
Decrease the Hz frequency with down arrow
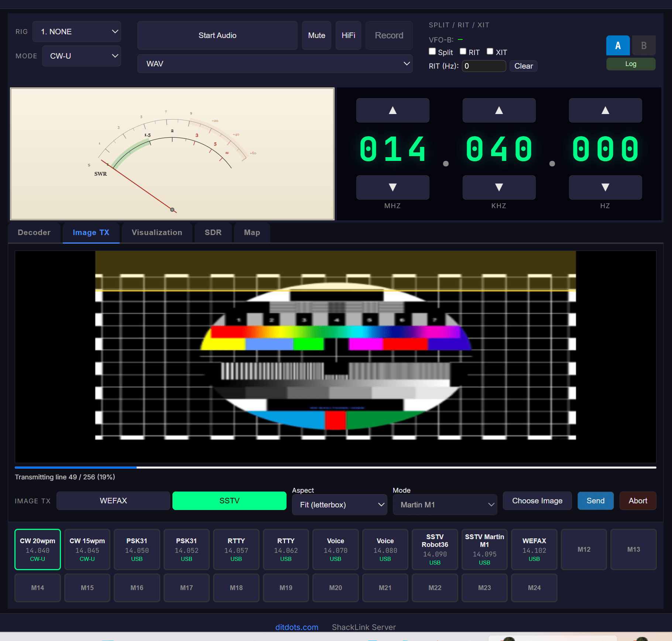[605, 187]
